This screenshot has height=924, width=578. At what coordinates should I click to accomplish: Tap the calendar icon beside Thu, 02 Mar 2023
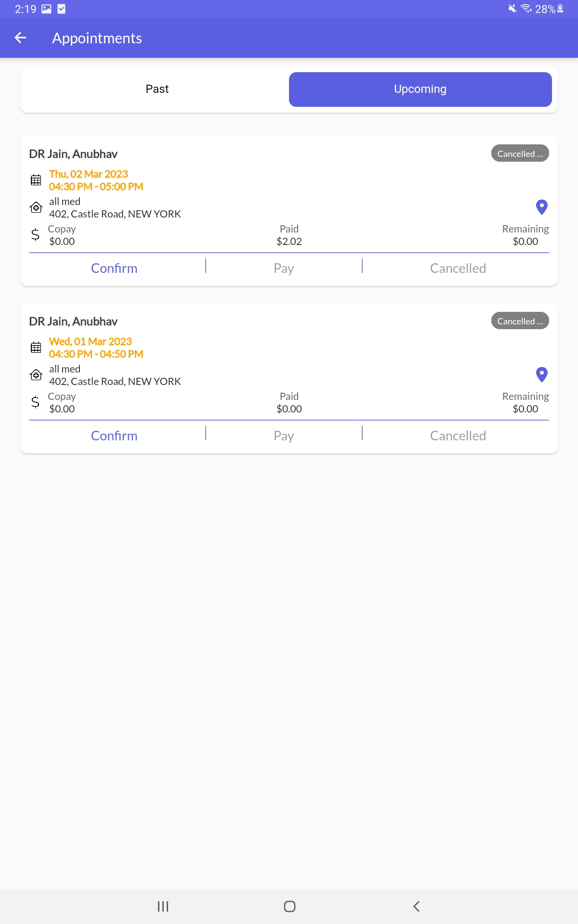point(36,180)
